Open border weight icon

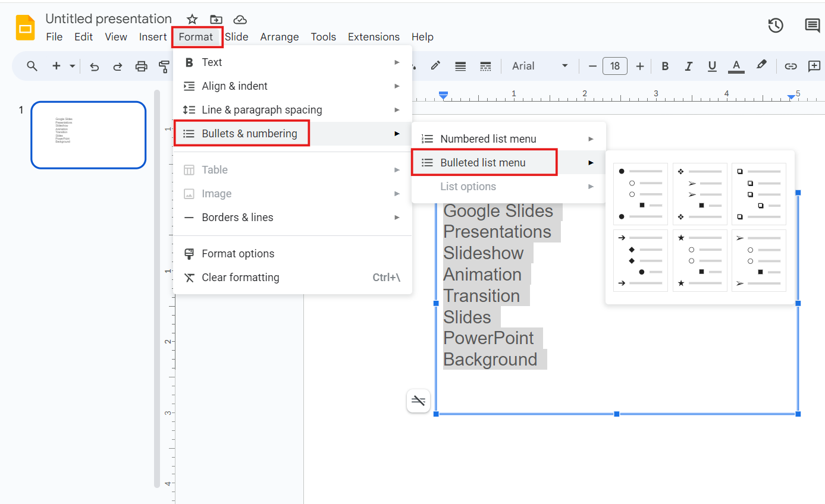[460, 66]
